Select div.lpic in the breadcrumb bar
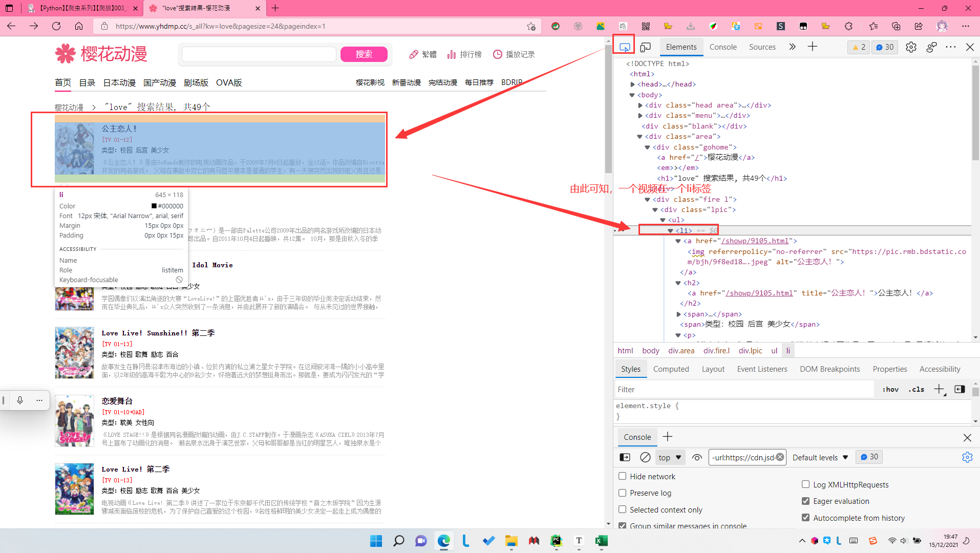980x553 pixels. (750, 351)
